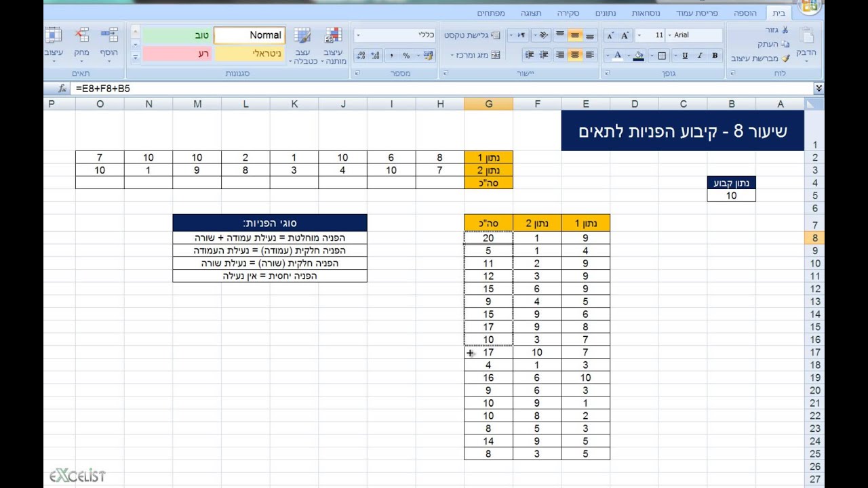Screen dimensions: 868x488
Task: Select row 8 header
Action: [x=814, y=238]
